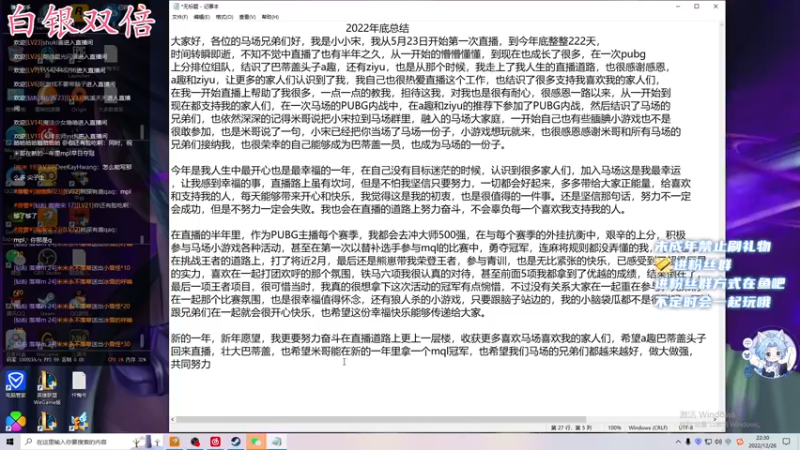
Task: Click the network tray icon
Action: (x=708, y=442)
